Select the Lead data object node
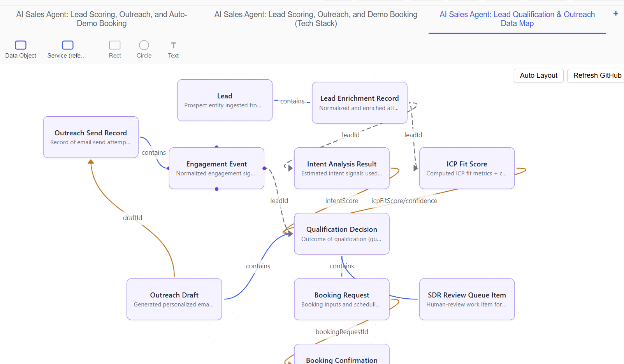This screenshot has width=624, height=364. coord(225,100)
